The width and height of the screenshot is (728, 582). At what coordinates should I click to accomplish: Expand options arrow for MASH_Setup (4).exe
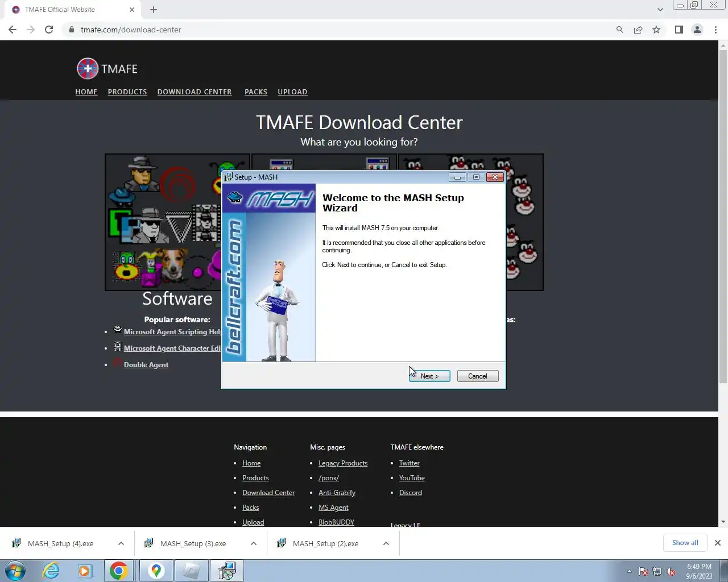point(121,543)
